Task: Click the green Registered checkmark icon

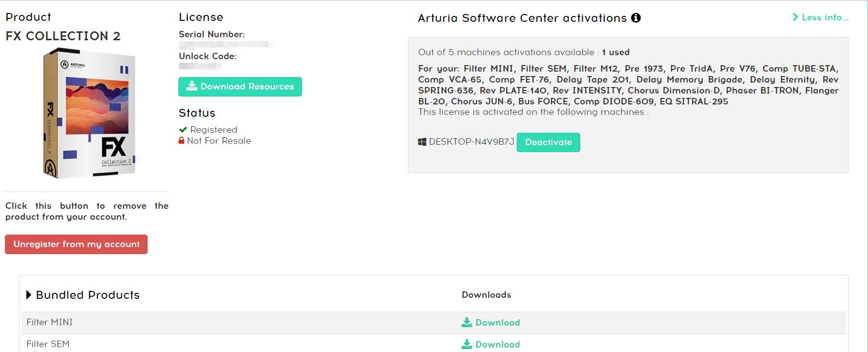Action: (x=183, y=130)
